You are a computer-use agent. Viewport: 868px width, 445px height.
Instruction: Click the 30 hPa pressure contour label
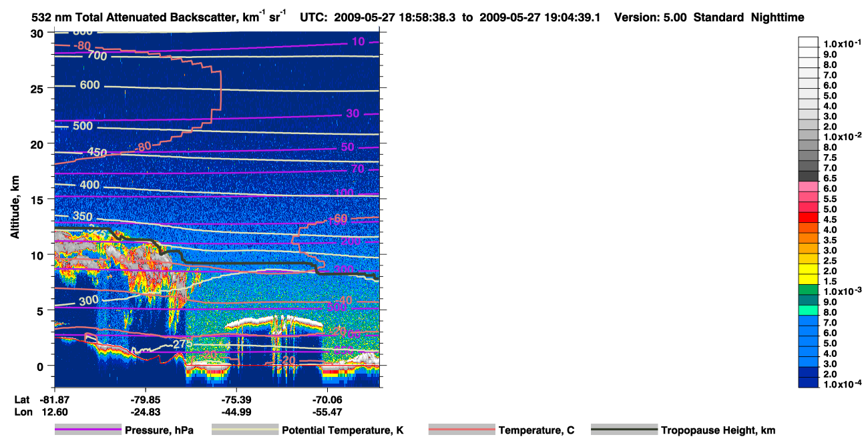coord(353,113)
